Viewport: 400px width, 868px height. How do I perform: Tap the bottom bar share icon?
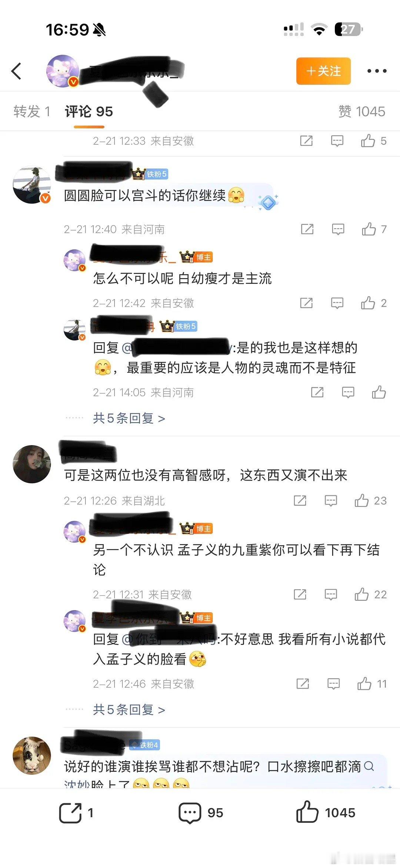(70, 813)
